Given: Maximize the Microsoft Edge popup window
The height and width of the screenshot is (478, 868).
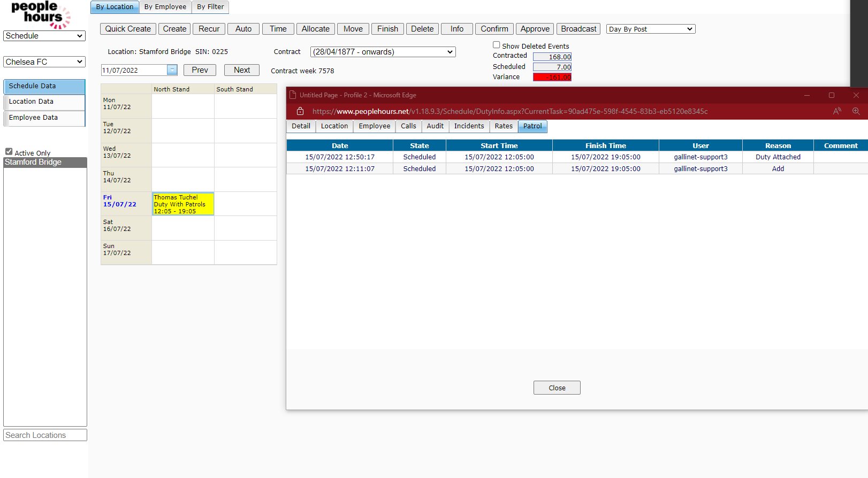Looking at the screenshot, I should click(831, 95).
